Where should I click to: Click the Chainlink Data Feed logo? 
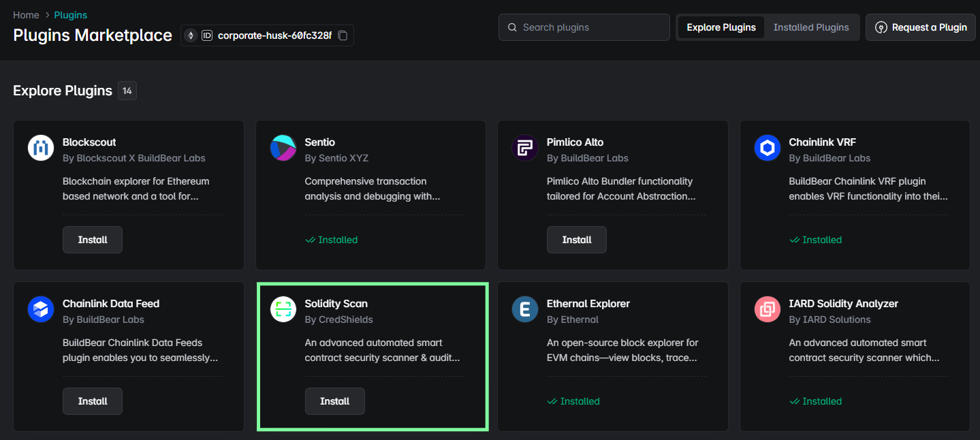point(41,309)
